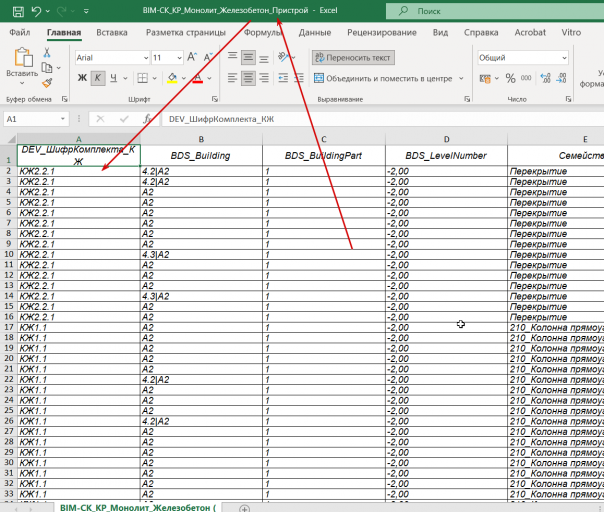Open the Файл menu
The width and height of the screenshot is (604, 512).
pyautogui.click(x=20, y=33)
